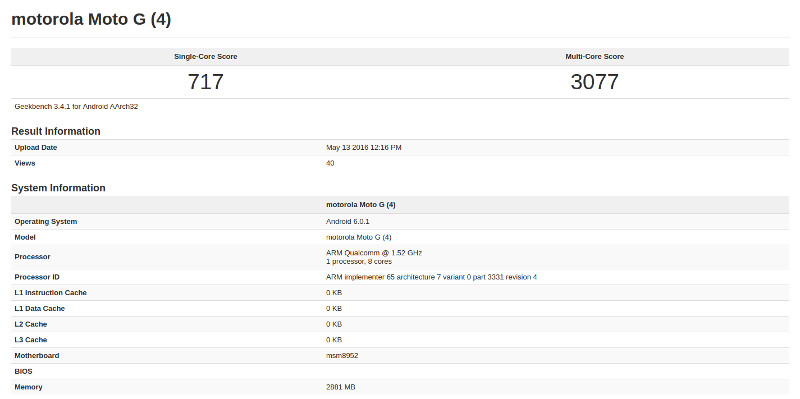The width and height of the screenshot is (800, 399).
Task: Select the Upload Date row label
Action: (36, 147)
